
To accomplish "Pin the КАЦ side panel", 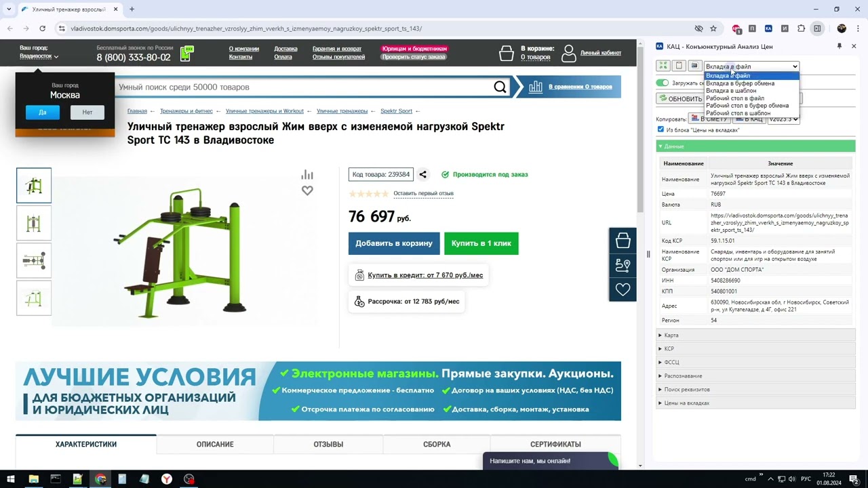I will (839, 46).
